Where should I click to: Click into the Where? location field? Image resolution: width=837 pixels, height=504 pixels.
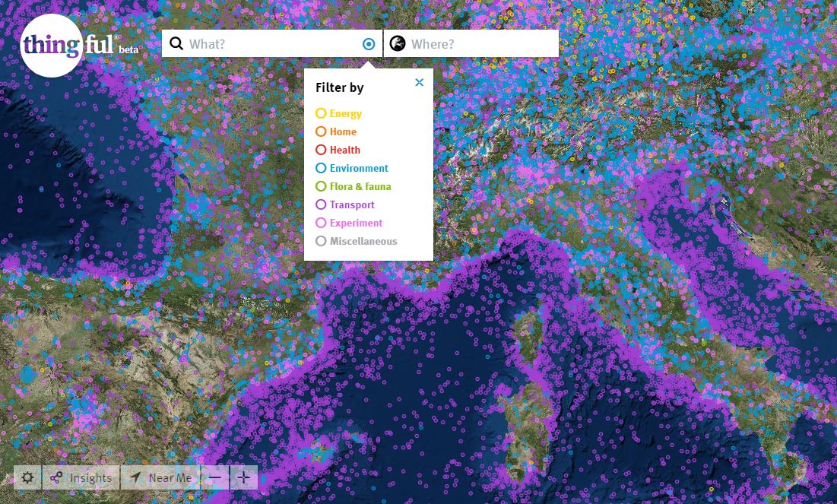479,44
